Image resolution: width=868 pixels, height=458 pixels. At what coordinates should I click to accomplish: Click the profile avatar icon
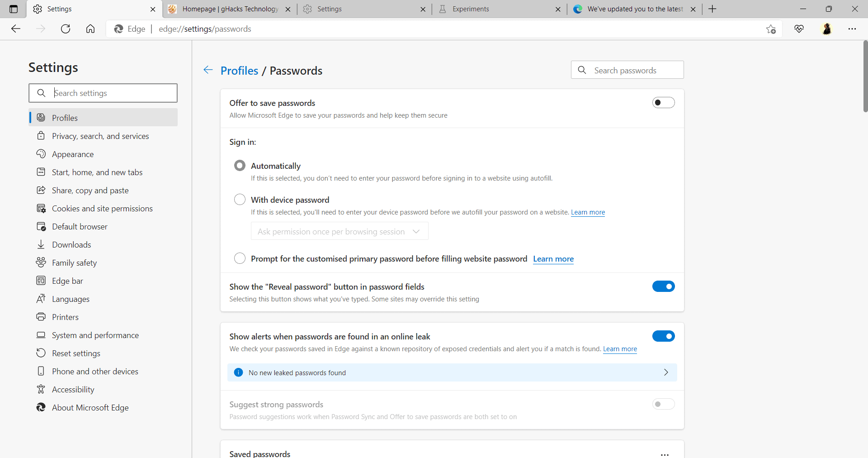(827, 29)
